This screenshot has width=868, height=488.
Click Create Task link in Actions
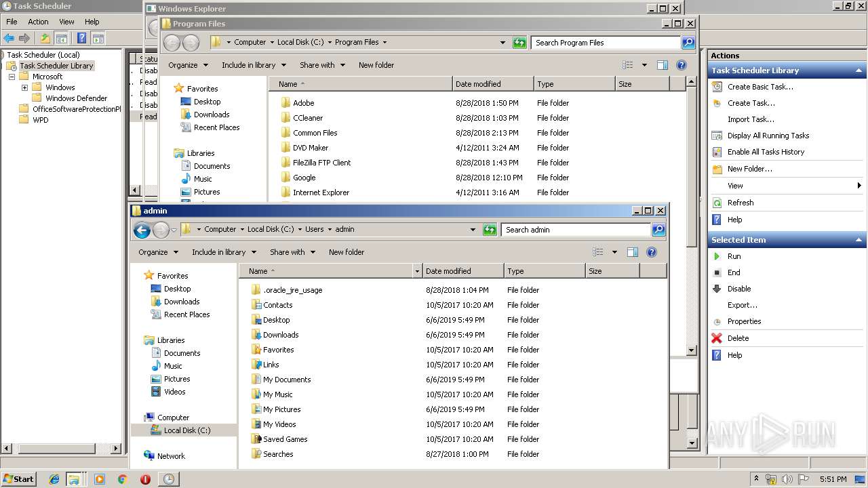[751, 103]
